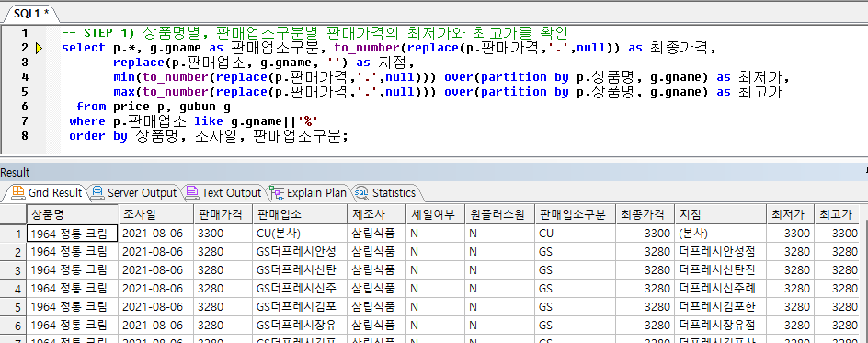868x343 pixels.
Task: Click the 판매업소구분 column header
Action: (x=576, y=214)
